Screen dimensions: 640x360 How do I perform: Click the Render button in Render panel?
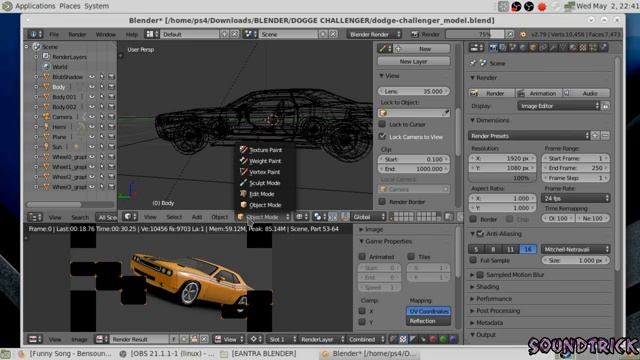(x=491, y=93)
